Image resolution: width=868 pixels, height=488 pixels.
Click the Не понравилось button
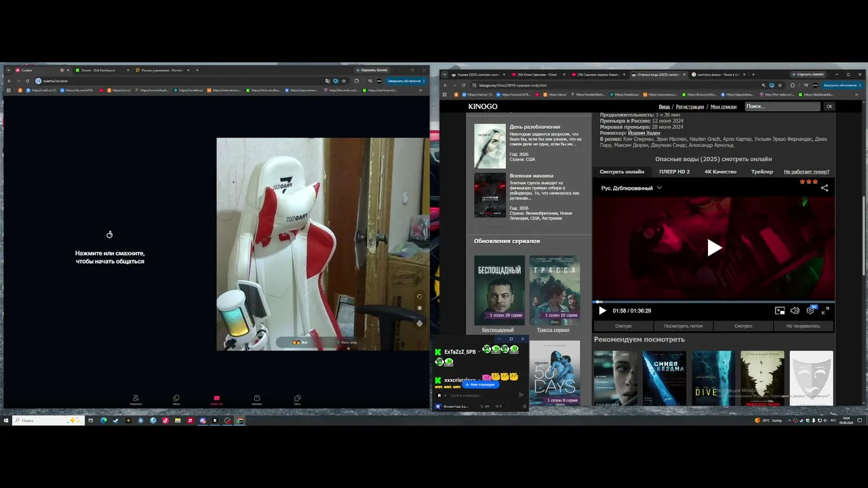point(804,326)
